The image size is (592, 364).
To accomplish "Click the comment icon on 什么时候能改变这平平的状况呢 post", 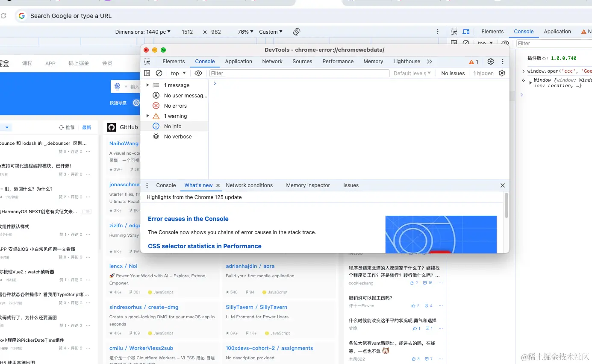I will tap(427, 328).
